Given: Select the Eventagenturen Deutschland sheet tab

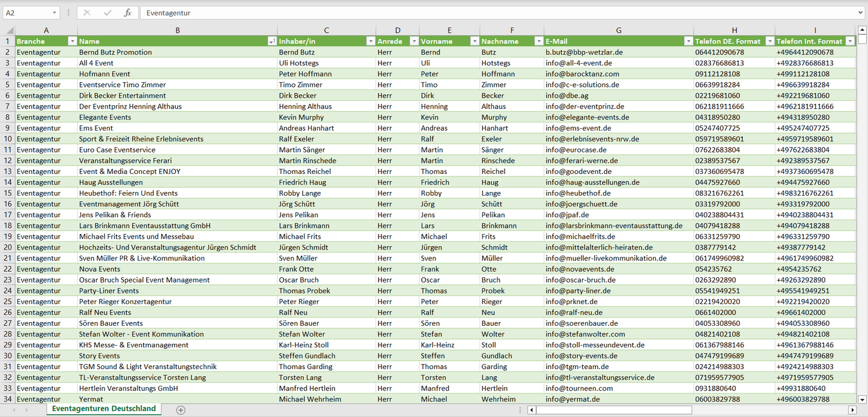Looking at the screenshot, I should click(x=104, y=409).
